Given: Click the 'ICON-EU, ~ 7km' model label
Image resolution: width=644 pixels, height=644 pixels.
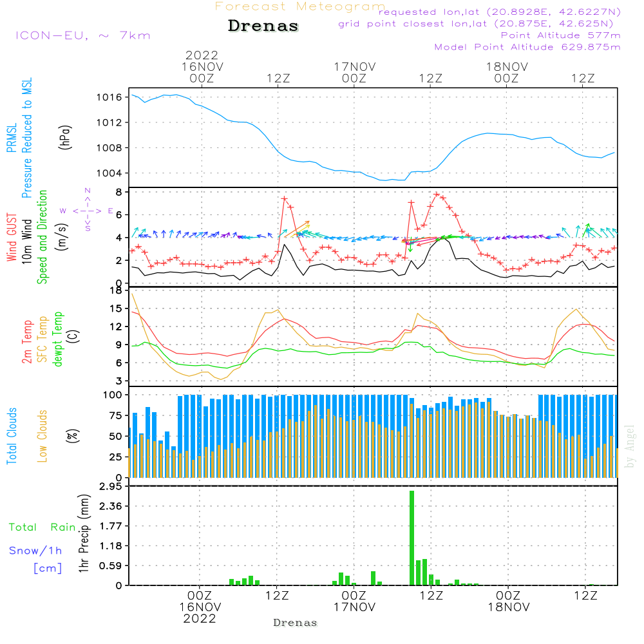Looking at the screenshot, I should 83,35.
